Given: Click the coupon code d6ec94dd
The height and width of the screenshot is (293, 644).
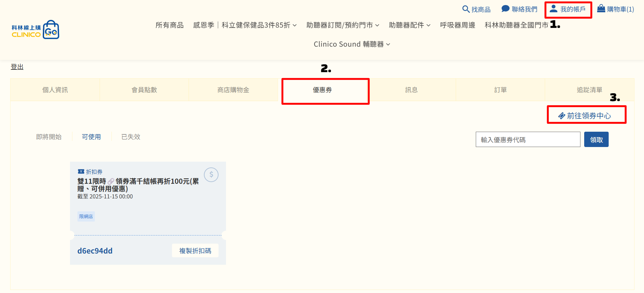Looking at the screenshot, I should [95, 251].
